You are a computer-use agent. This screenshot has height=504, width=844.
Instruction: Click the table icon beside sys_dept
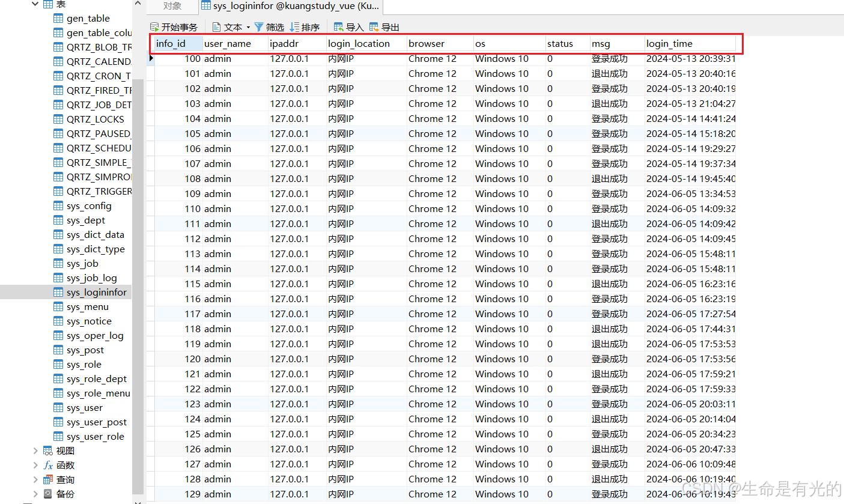click(58, 220)
